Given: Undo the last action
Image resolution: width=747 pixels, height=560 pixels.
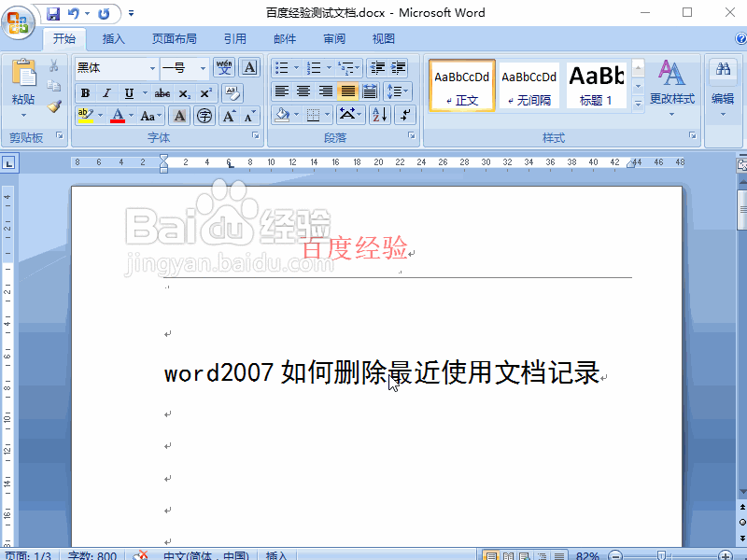Looking at the screenshot, I should (x=74, y=13).
